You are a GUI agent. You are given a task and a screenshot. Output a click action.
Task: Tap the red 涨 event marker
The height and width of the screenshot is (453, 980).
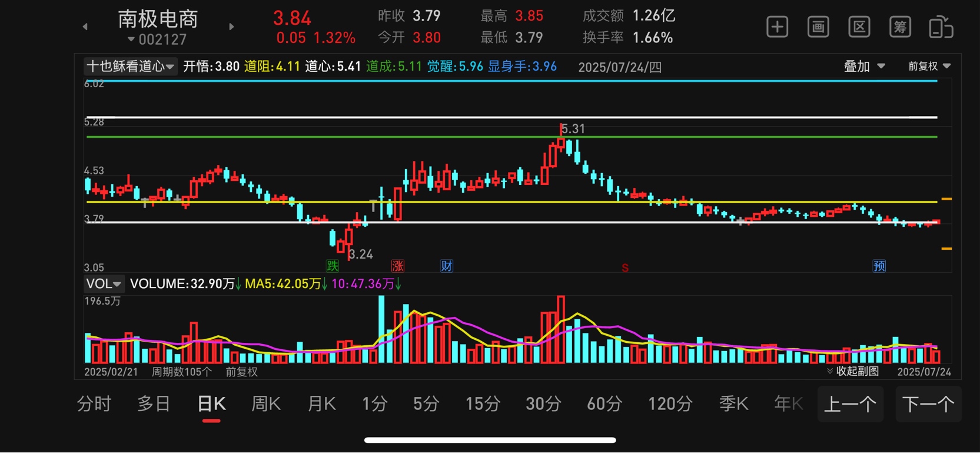[398, 266]
